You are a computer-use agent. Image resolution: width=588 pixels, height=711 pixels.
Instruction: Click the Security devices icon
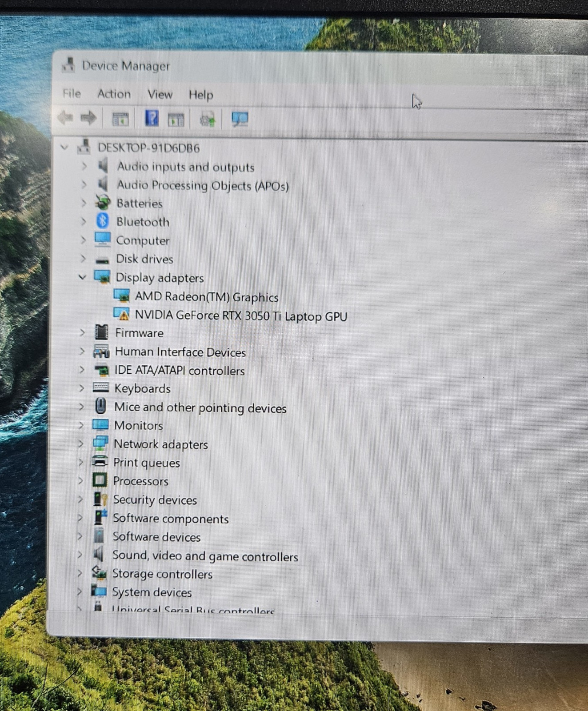pyautogui.click(x=100, y=499)
